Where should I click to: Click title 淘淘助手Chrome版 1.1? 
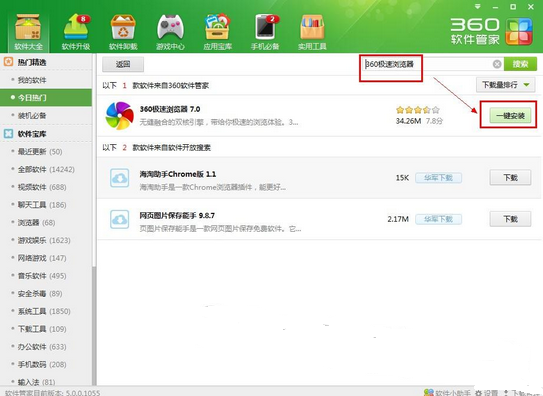point(178,174)
